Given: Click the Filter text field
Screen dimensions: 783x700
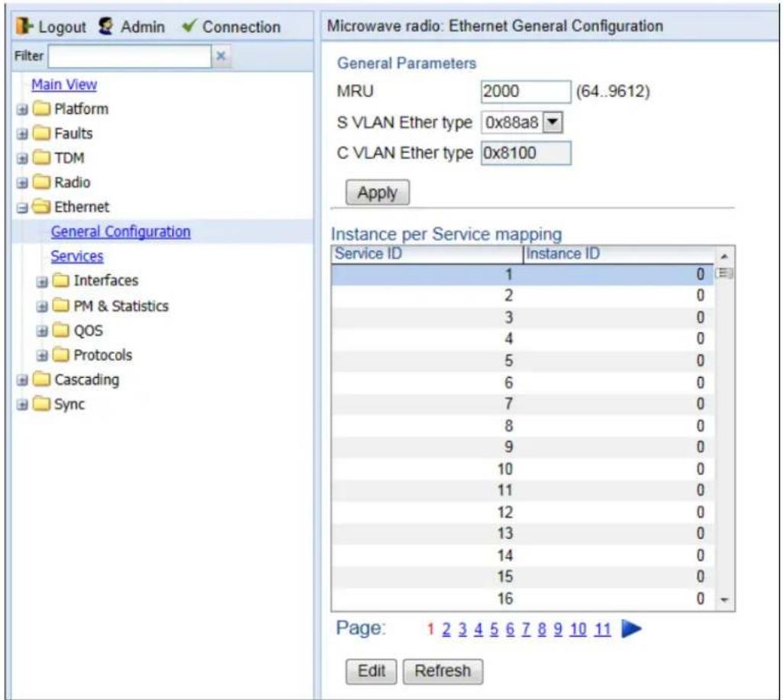Looking at the screenshot, I should coord(129,56).
